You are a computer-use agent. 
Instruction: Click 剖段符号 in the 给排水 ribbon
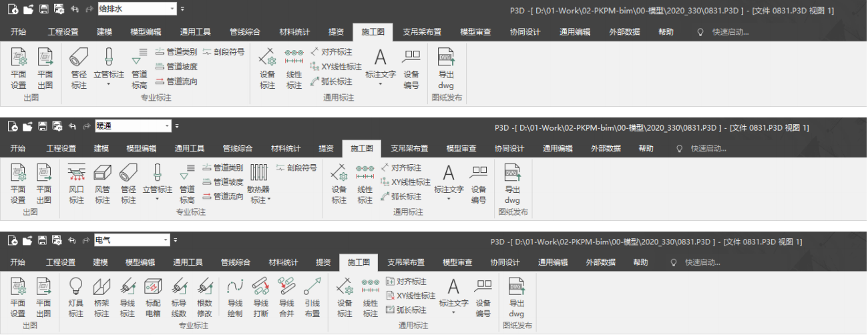pos(224,51)
